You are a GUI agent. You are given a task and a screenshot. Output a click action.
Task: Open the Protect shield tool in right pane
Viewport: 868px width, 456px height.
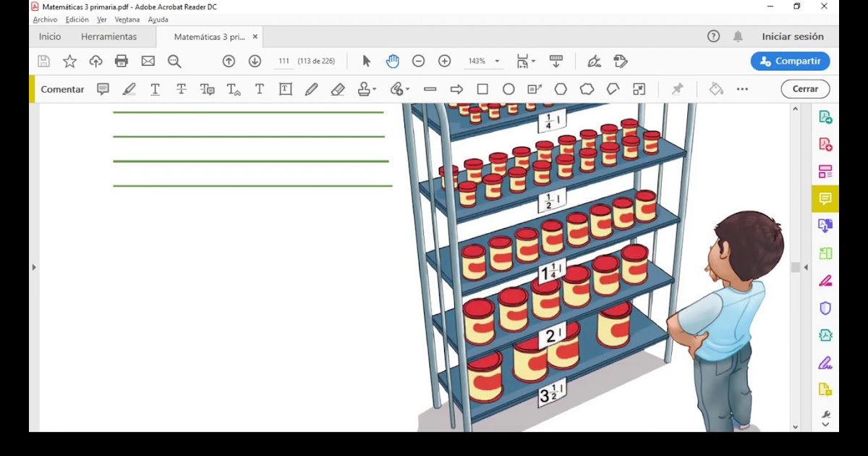click(825, 308)
